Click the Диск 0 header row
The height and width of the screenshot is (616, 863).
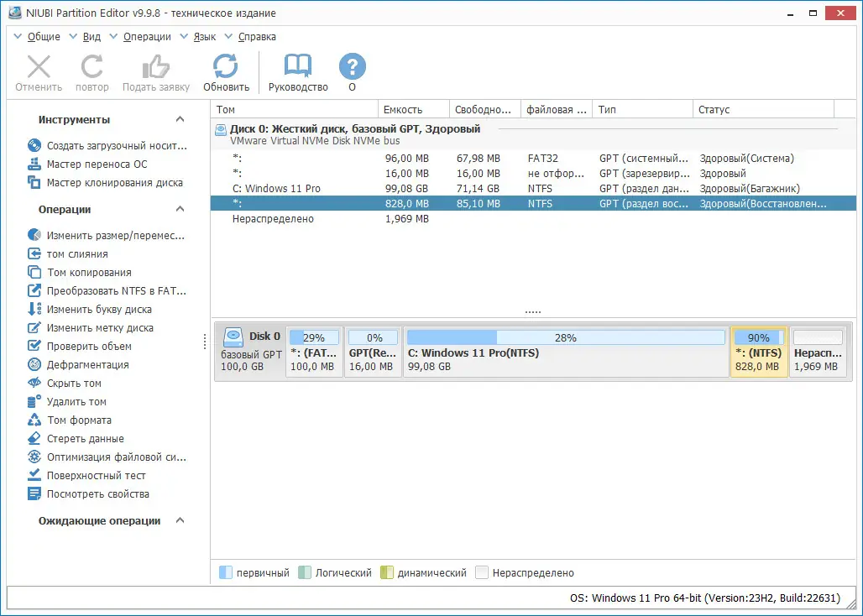(x=533, y=134)
